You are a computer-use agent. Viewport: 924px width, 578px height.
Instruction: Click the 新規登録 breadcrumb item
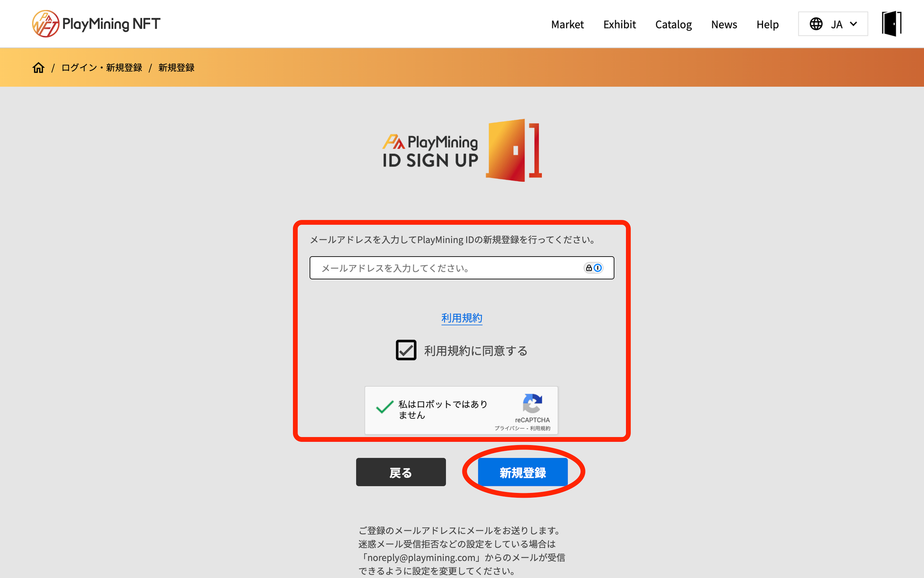(176, 68)
